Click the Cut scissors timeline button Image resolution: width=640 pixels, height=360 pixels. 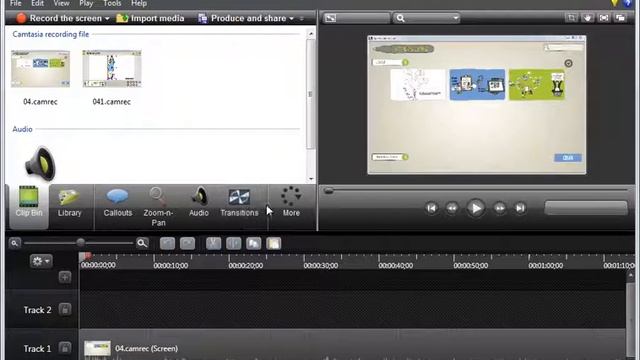tap(213, 243)
